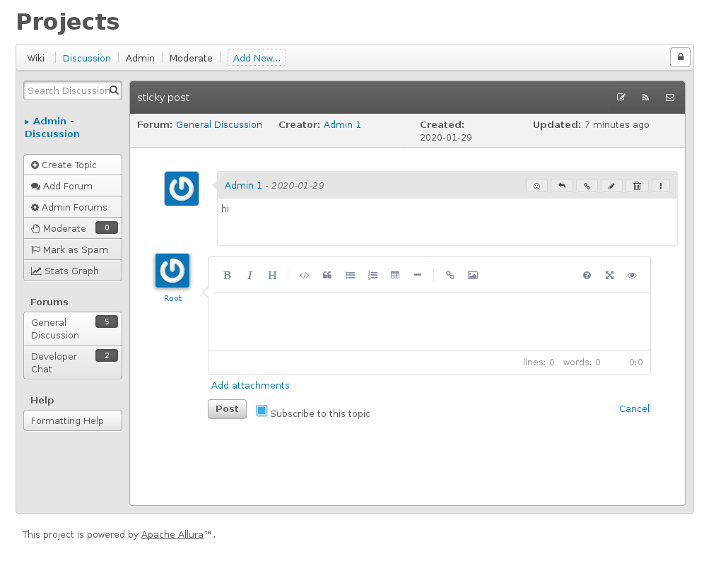This screenshot has height=566, width=728.
Task: Click the quote icon in editor toolbar
Action: click(327, 276)
